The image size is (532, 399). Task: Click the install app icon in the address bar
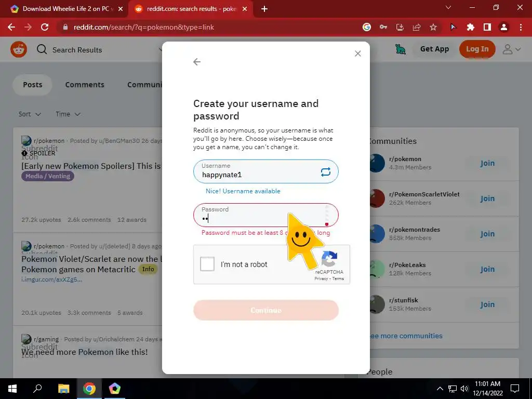[400, 27]
